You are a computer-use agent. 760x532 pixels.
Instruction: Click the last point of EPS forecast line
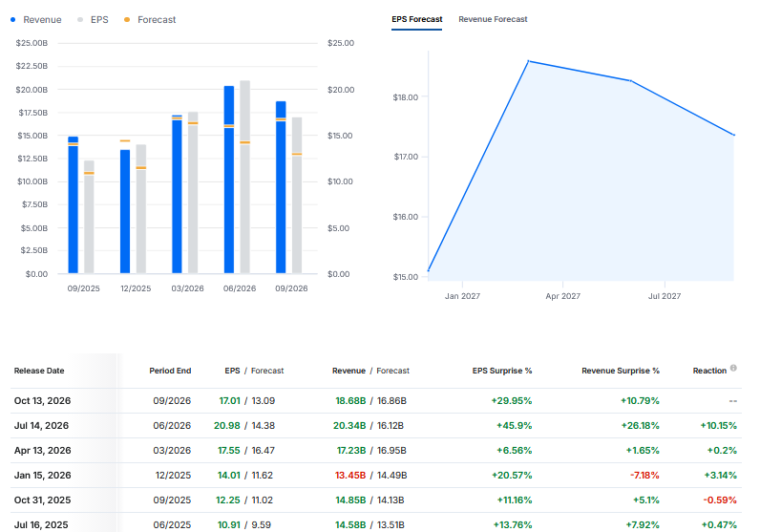734,135
